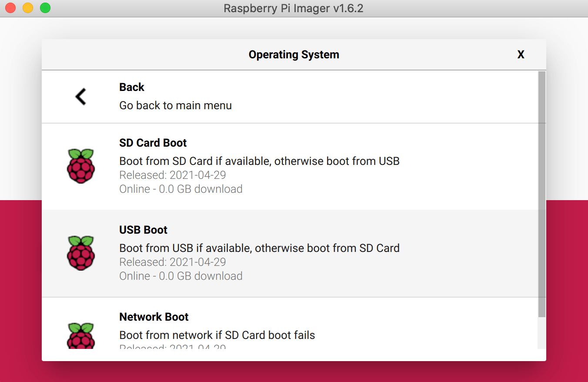Click the Back menu entry label
The width and height of the screenshot is (588, 382).
[131, 87]
